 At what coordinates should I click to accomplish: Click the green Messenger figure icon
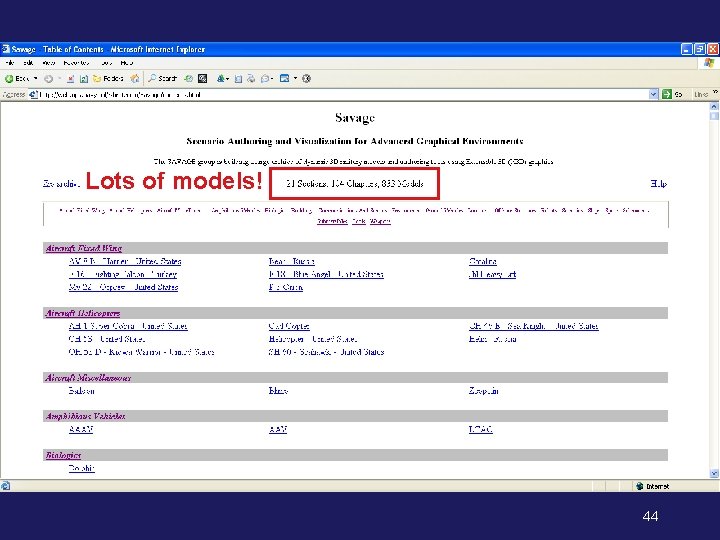coord(221,79)
